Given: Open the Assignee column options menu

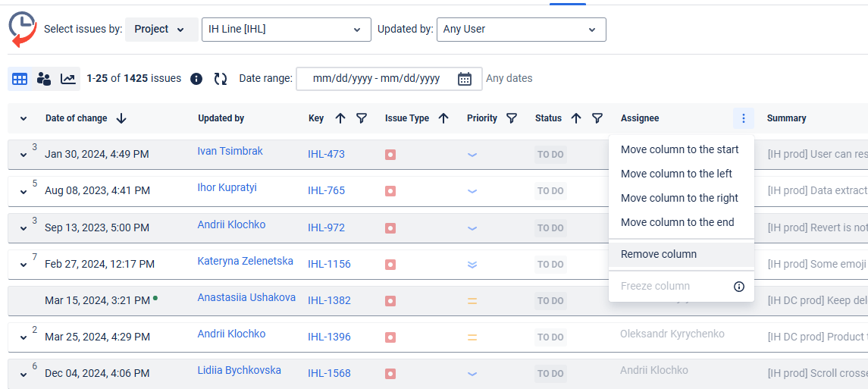Looking at the screenshot, I should [743, 118].
